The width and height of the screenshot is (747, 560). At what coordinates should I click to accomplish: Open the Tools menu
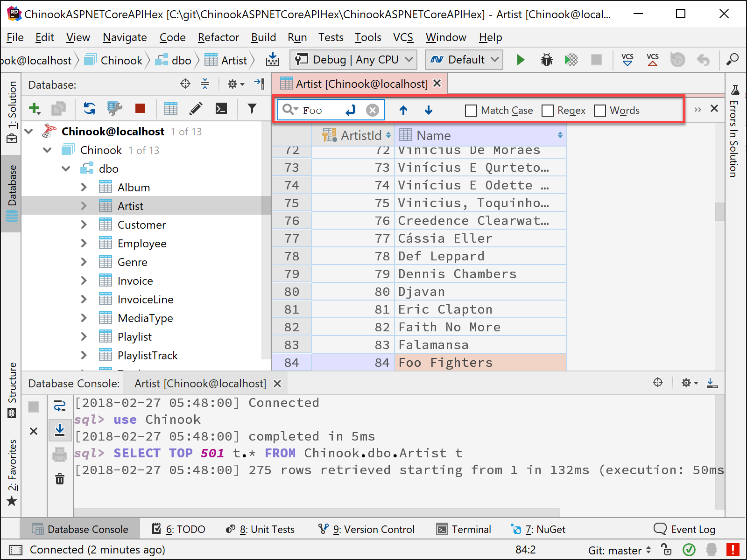tap(368, 37)
